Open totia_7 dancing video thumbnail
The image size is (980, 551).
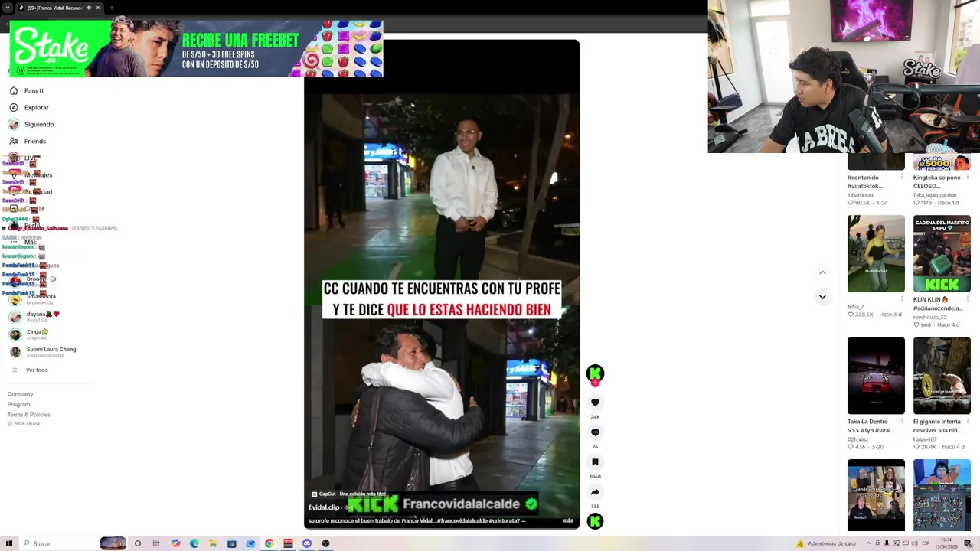876,254
